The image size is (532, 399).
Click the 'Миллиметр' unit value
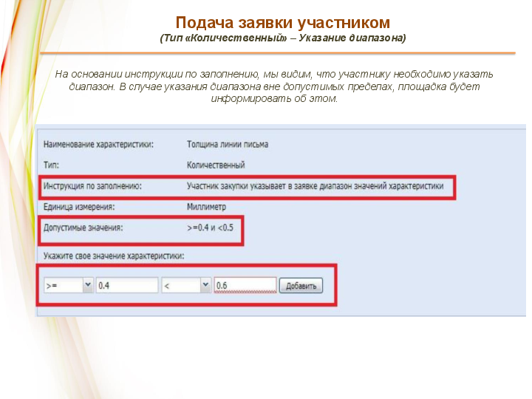pos(206,207)
